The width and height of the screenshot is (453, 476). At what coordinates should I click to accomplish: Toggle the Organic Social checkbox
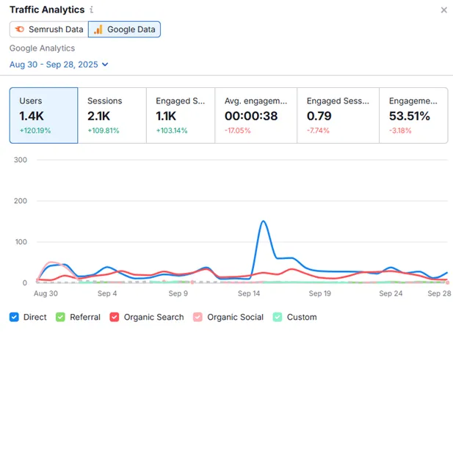[x=198, y=318]
